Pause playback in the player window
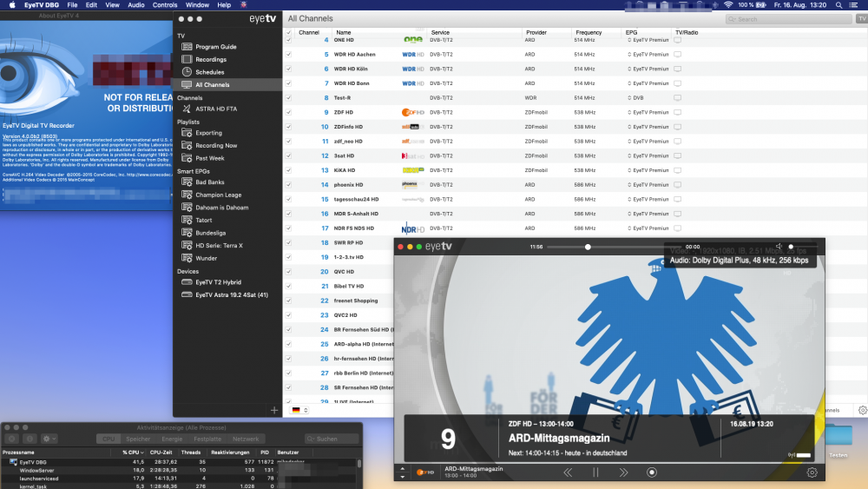 [595, 472]
